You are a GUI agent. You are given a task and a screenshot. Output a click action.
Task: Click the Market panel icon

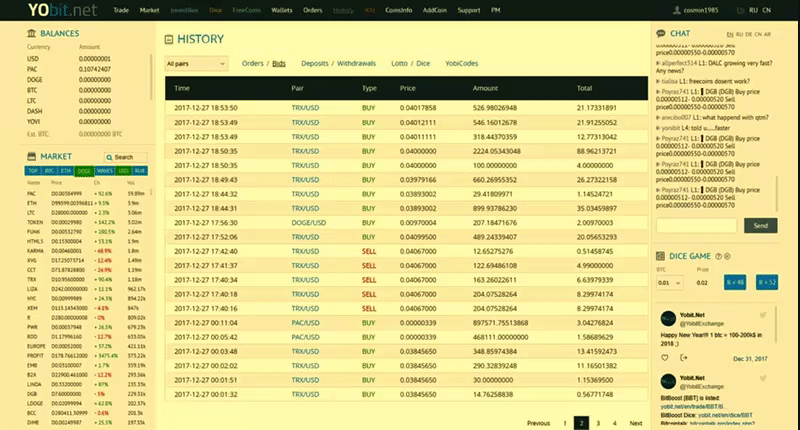32,156
